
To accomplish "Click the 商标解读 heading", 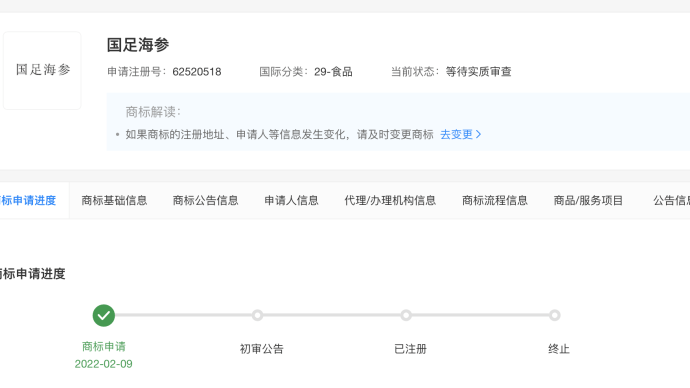I will 153,112.
